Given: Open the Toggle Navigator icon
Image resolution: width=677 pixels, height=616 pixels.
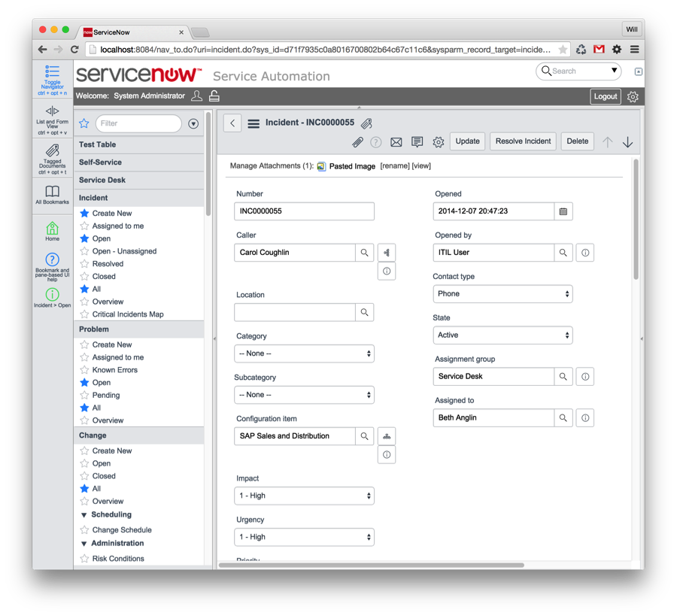Looking at the screenshot, I should click(x=52, y=71).
